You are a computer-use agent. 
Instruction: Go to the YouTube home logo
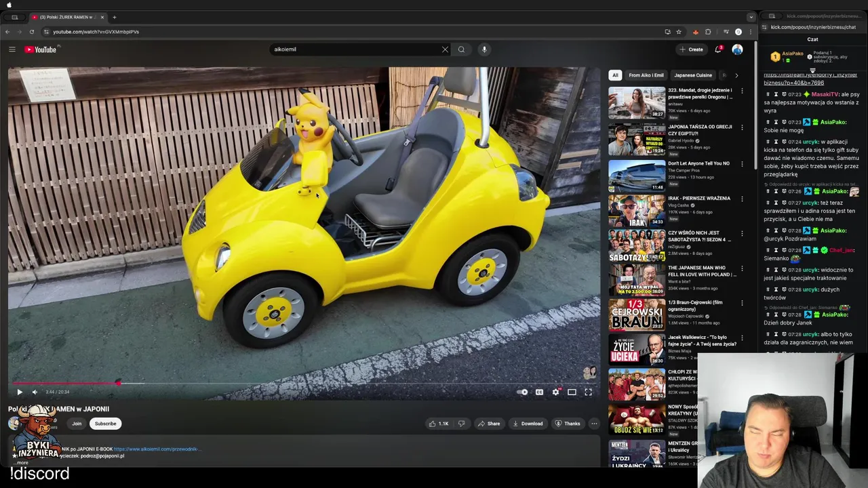click(42, 49)
